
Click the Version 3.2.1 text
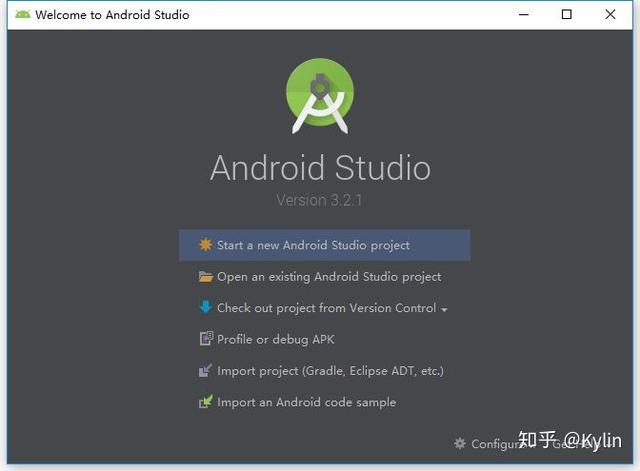pos(319,200)
